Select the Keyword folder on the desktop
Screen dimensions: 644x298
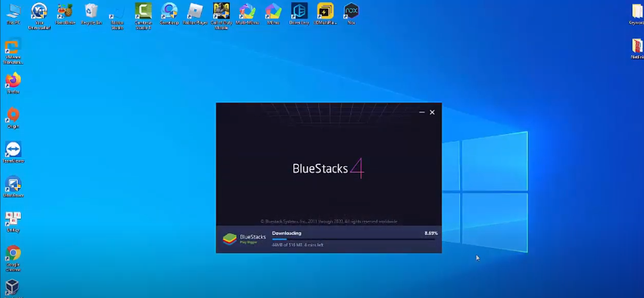[x=637, y=14]
